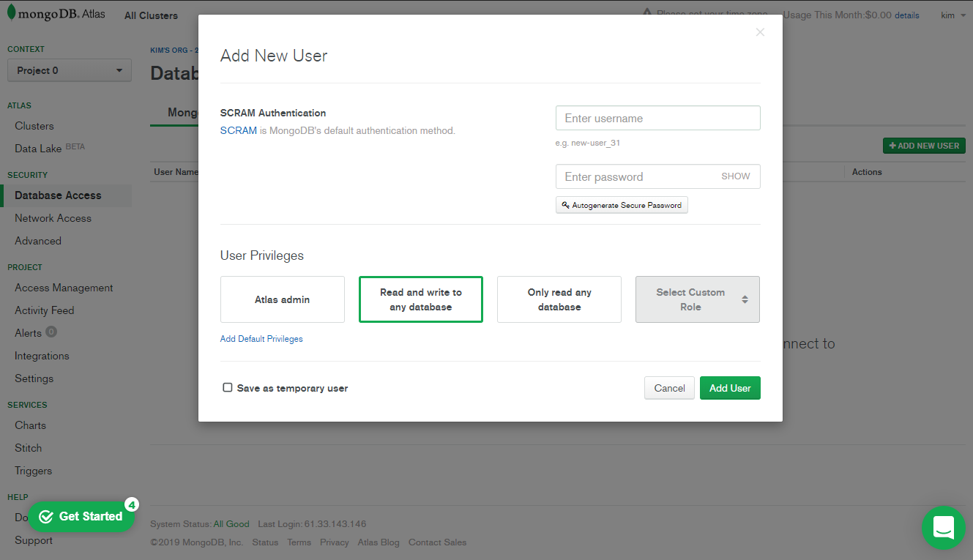973x560 pixels.
Task: Open the Terms footer link
Action: (x=299, y=542)
